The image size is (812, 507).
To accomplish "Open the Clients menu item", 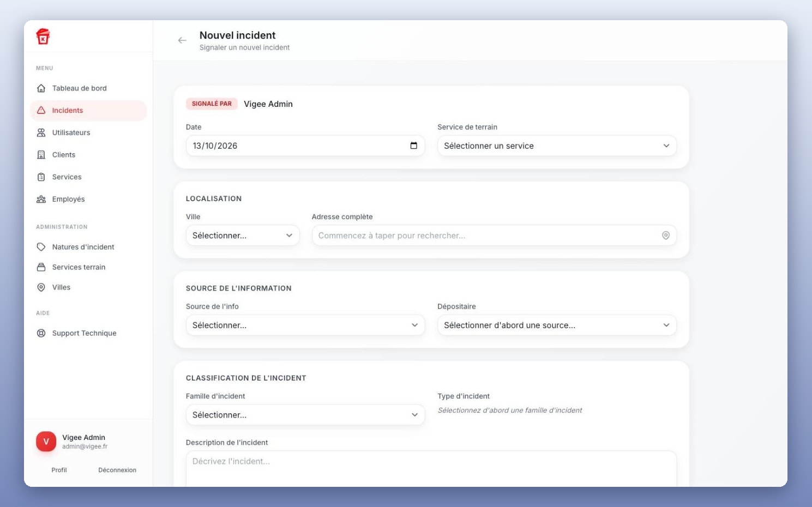I will [88, 155].
